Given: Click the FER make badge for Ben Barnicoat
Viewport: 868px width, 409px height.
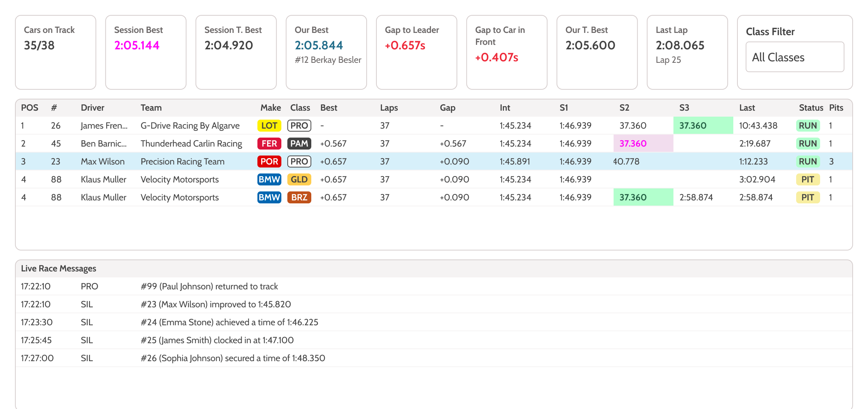Looking at the screenshot, I should [x=269, y=144].
